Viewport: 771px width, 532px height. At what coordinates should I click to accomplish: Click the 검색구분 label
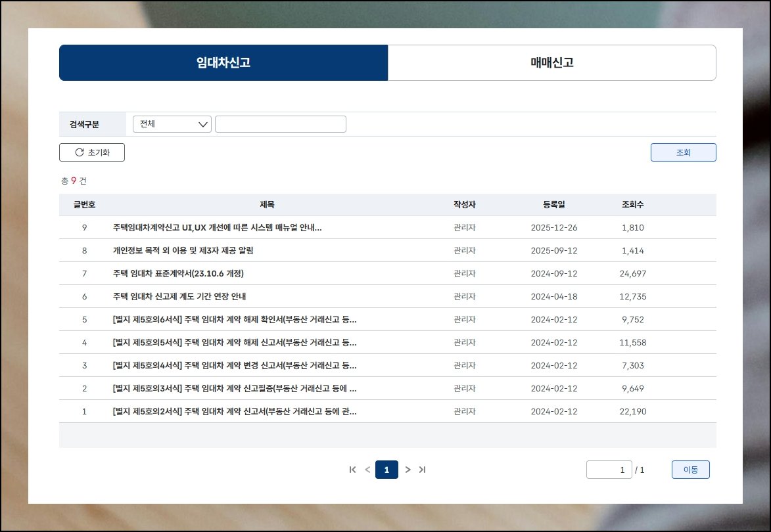pos(84,124)
